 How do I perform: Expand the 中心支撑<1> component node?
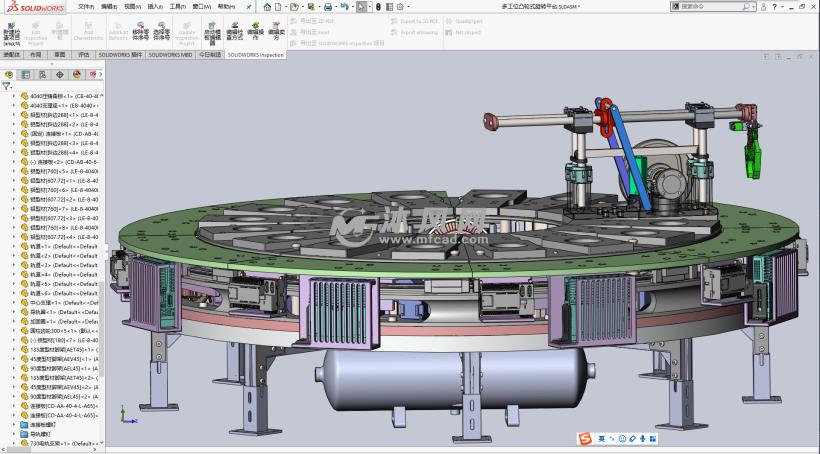point(14,302)
